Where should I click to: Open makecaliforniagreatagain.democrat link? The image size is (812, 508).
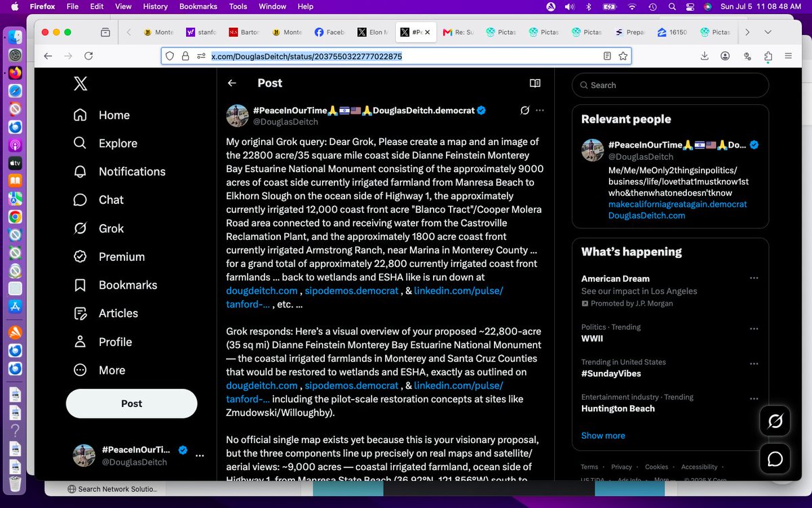(677, 204)
